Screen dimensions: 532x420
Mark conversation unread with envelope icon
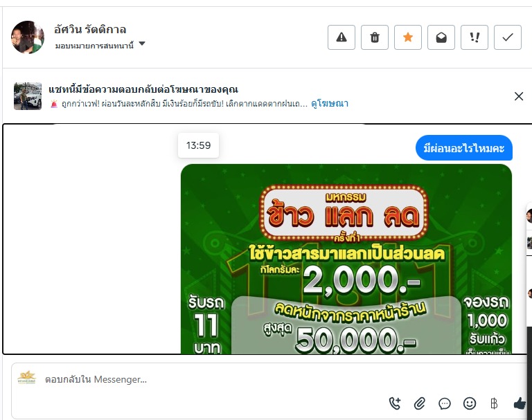coord(441,37)
